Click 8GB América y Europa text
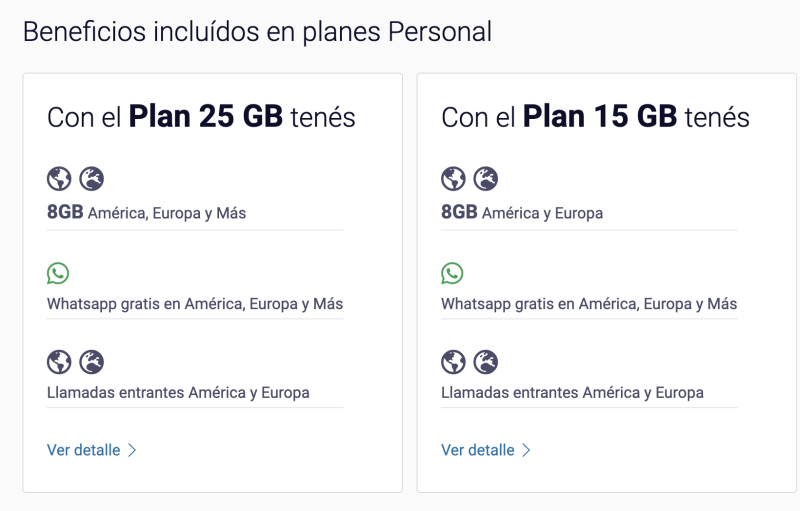Screen dimensions: 800x511 point(522,212)
